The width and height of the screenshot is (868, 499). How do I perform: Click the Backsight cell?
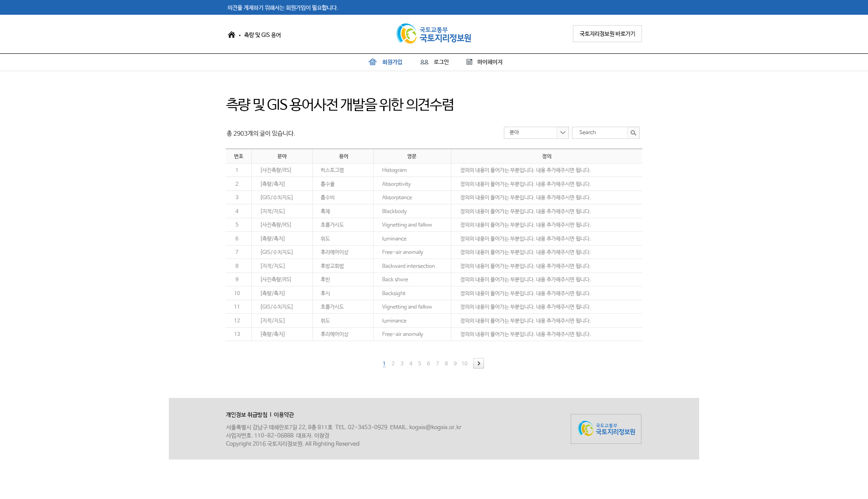click(x=394, y=293)
